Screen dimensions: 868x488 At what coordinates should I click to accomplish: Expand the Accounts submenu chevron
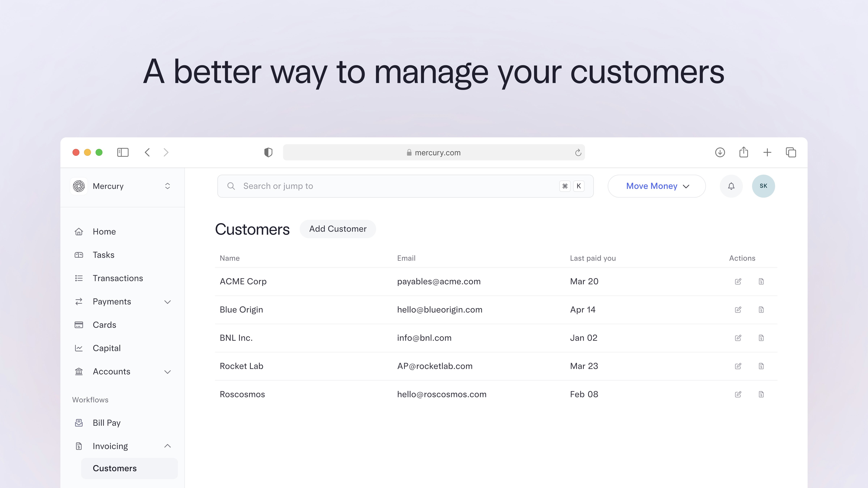point(167,372)
